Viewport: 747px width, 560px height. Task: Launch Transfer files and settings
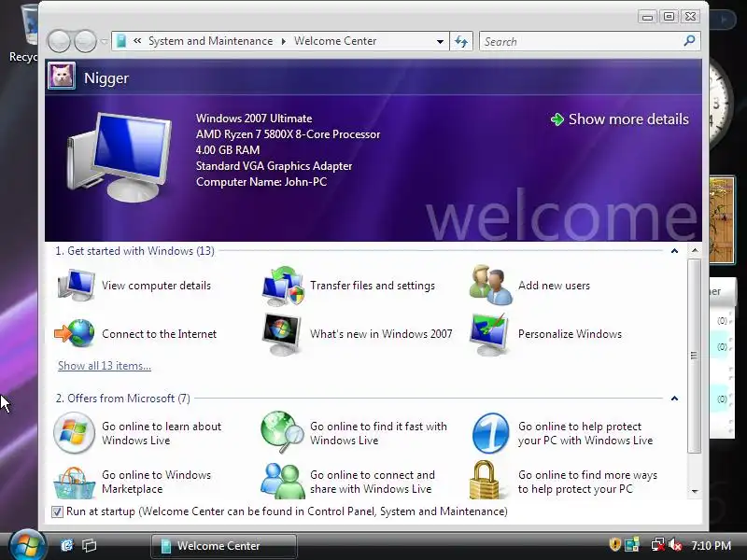click(x=348, y=286)
